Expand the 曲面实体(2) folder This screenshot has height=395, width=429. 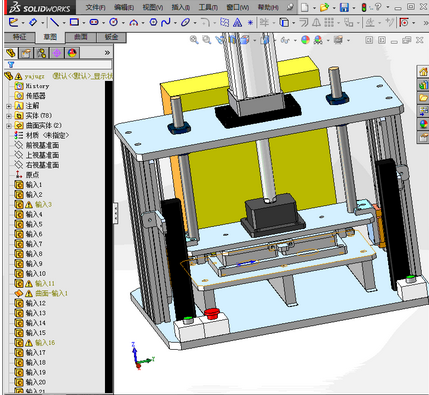tap(9, 126)
